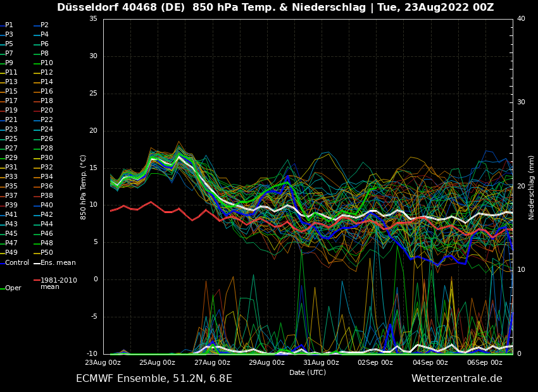Click the 04Sep 00z date tick
The width and height of the screenshot is (538, 392).
(x=430, y=362)
